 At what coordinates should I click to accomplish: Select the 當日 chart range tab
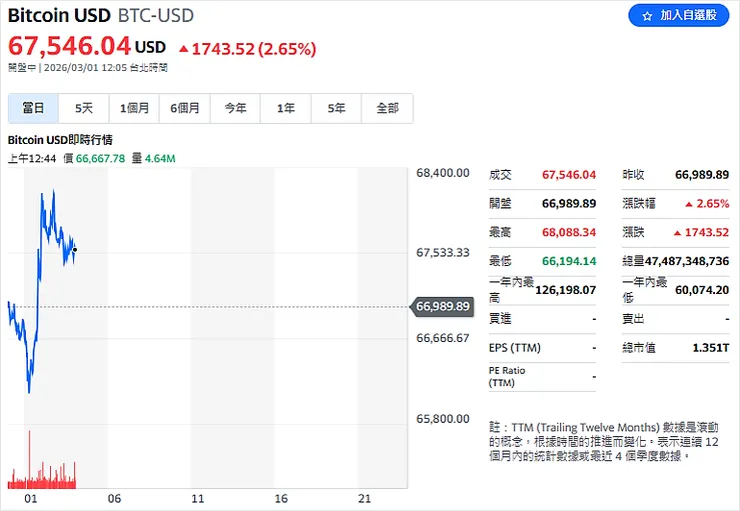point(34,109)
